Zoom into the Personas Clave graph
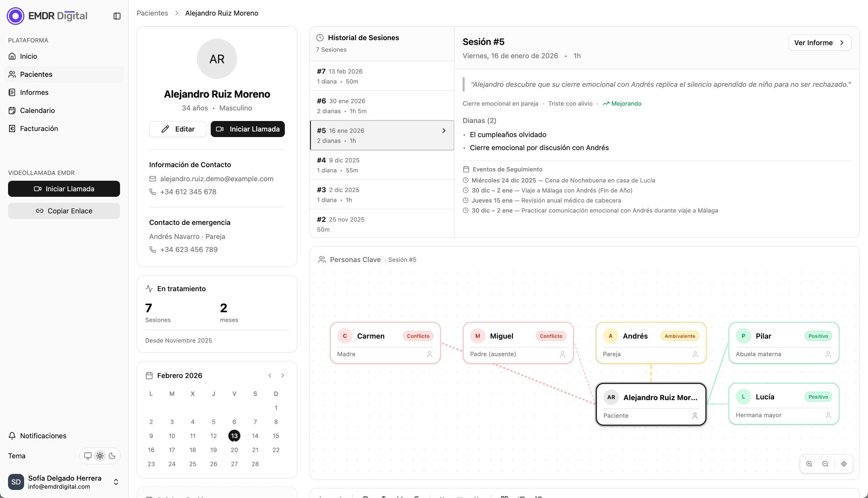This screenshot has width=868, height=498. pyautogui.click(x=809, y=464)
